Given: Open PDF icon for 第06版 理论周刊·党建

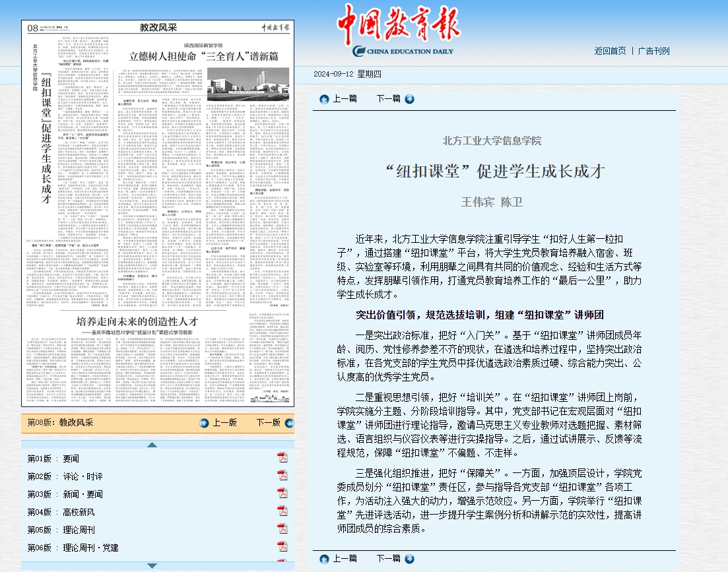Looking at the screenshot, I should (282, 547).
